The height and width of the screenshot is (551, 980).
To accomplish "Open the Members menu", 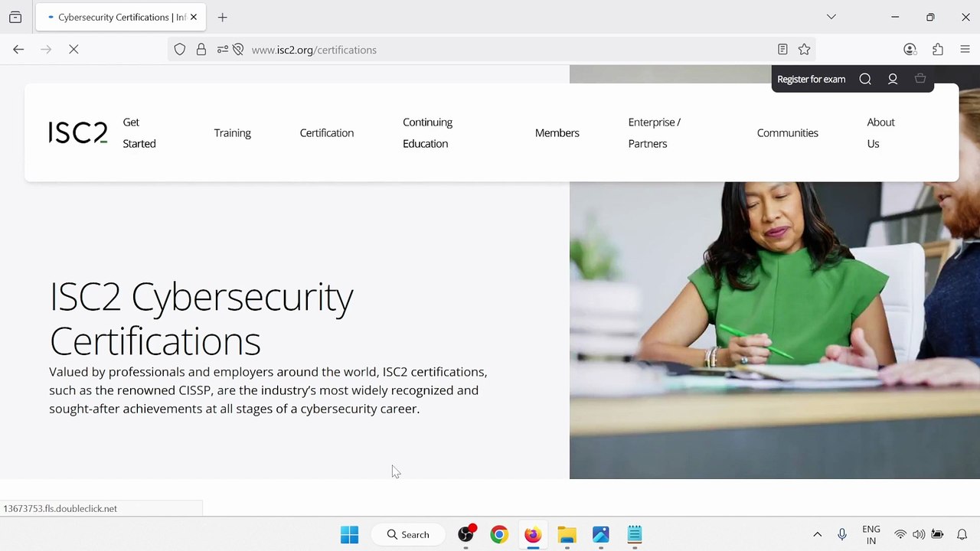I will [557, 132].
